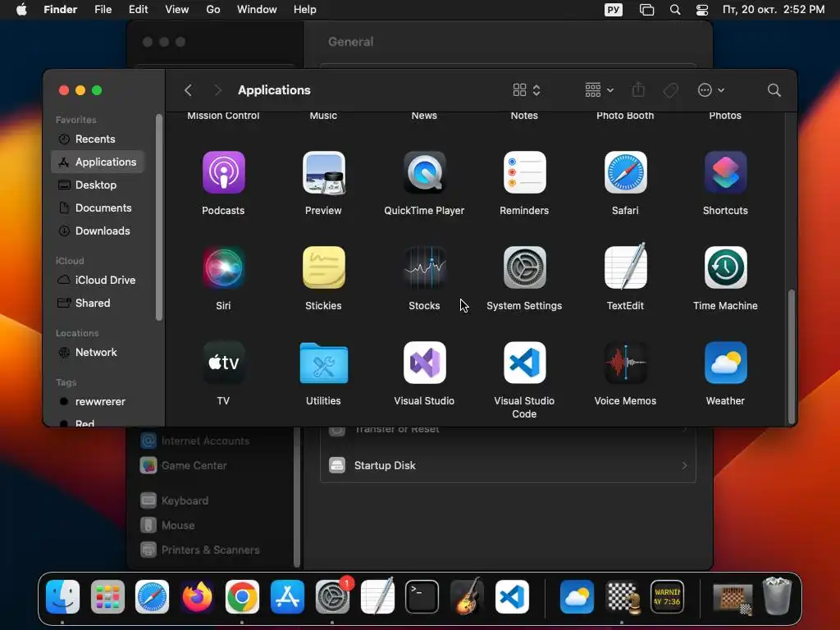The width and height of the screenshot is (840, 630).
Task: Select Keyboard in System Settings sidebar
Action: coord(216,501)
